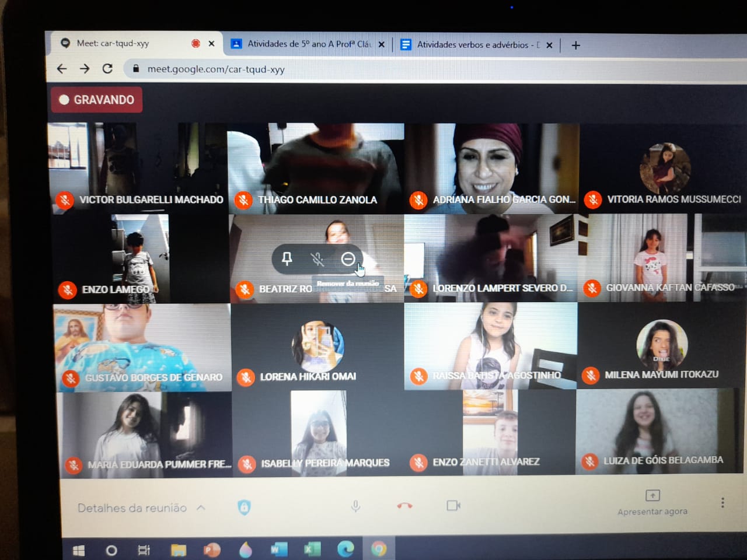The height and width of the screenshot is (560, 747).
Task: Mute the hovered participant via overlay icon
Action: pyautogui.click(x=317, y=259)
